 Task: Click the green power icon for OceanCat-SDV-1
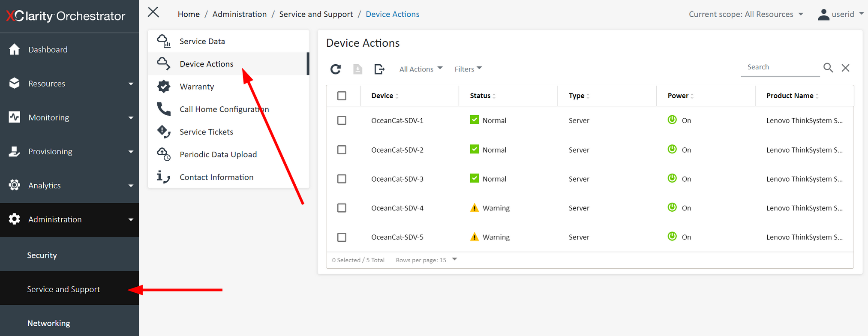(x=672, y=120)
